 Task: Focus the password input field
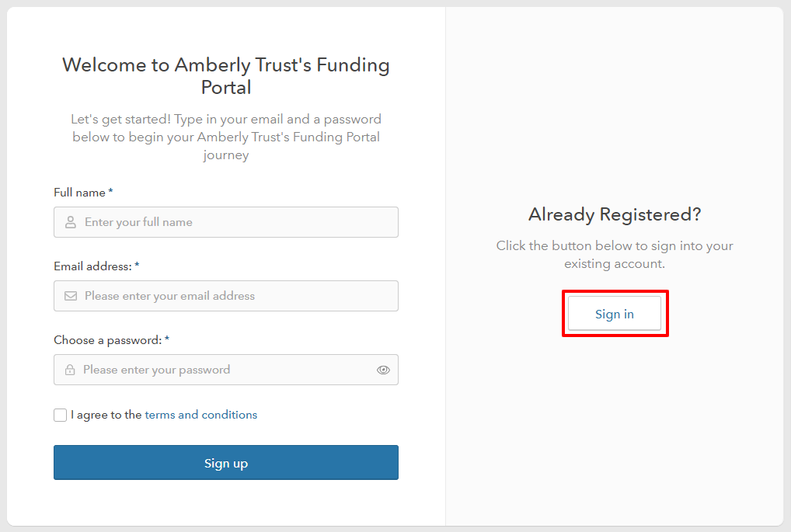click(x=218, y=370)
